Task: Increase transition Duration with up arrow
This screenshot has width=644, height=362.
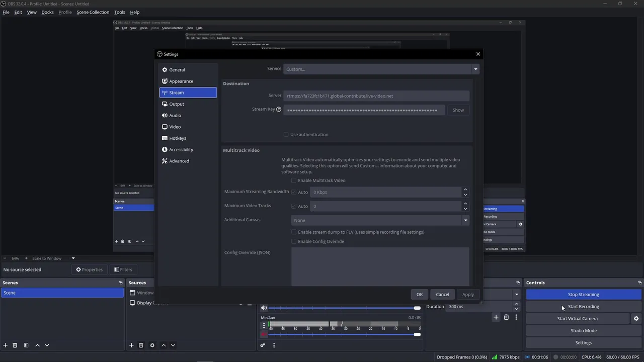Action: (x=516, y=304)
